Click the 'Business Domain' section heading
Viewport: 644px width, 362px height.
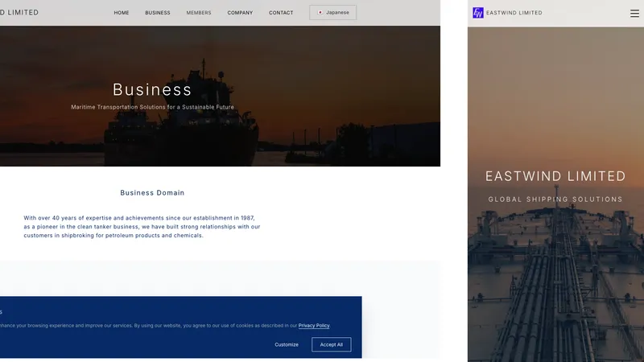(x=152, y=193)
